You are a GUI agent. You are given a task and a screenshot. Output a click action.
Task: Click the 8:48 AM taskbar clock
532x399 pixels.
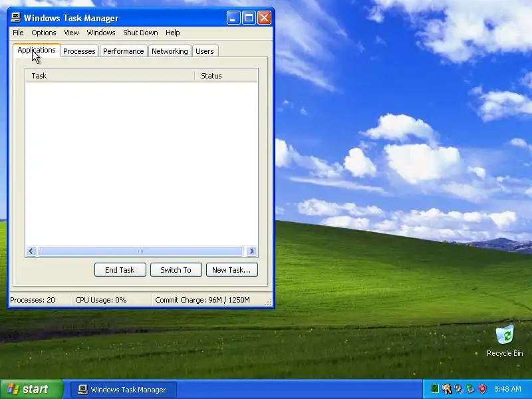[507, 389]
